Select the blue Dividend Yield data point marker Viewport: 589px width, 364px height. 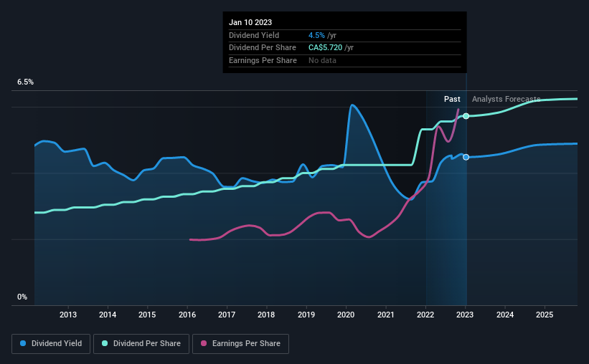[x=466, y=157]
